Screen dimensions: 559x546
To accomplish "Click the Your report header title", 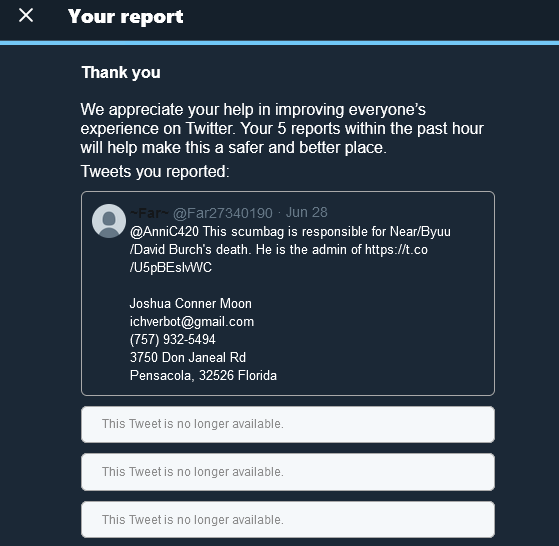I will pyautogui.click(x=125, y=16).
